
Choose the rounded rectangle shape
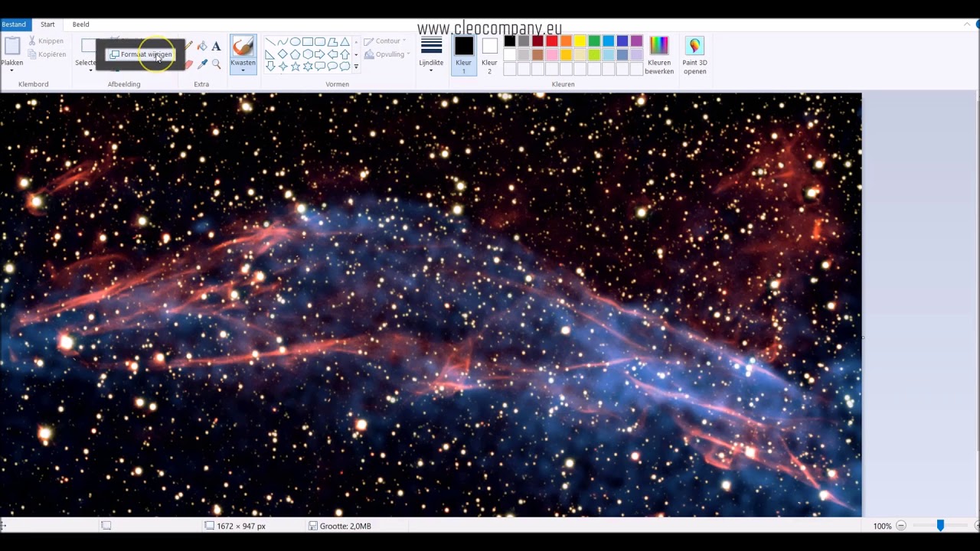(320, 42)
